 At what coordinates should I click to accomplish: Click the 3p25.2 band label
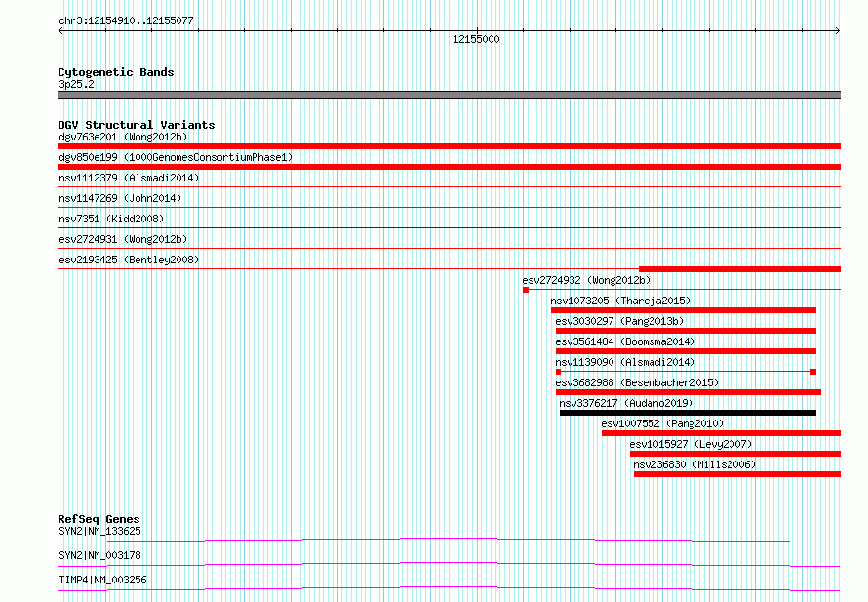point(76,84)
